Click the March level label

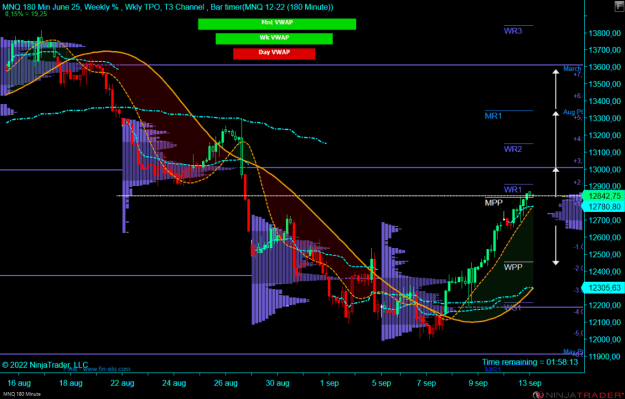572,69
